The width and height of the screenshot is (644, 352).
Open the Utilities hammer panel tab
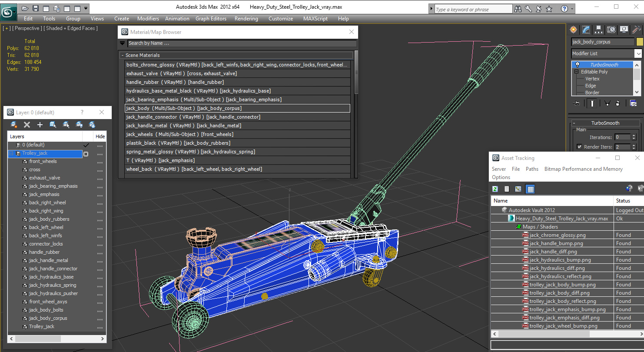637,30
